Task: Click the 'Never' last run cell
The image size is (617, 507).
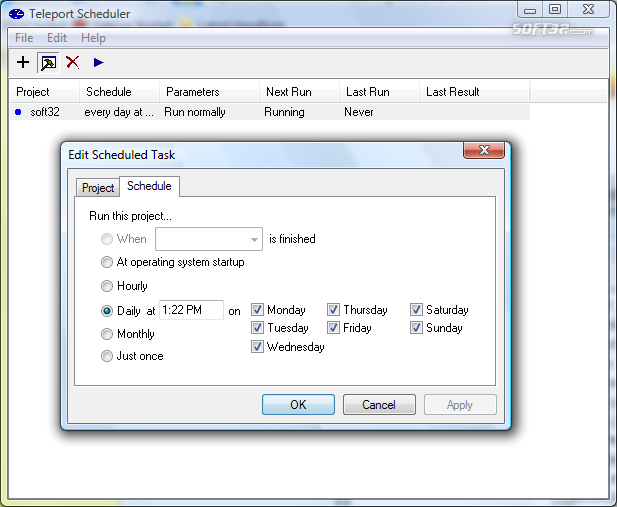Action: 358,112
